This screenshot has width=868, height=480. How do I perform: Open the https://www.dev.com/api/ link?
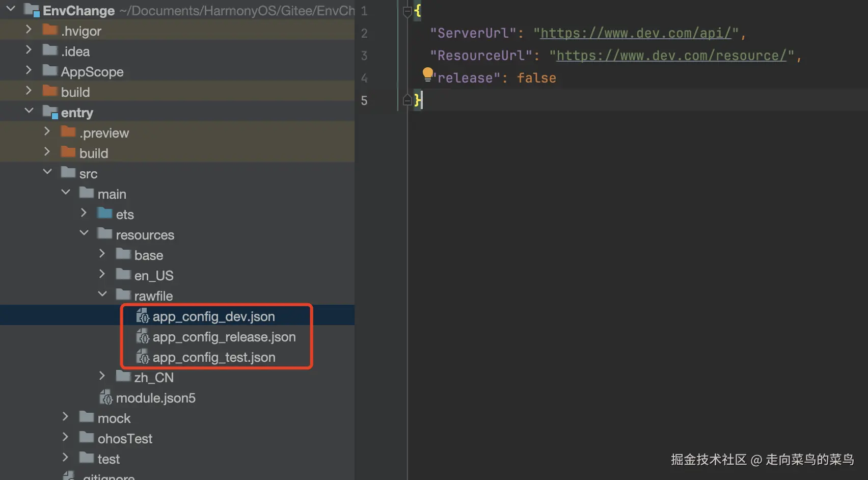pyautogui.click(x=636, y=34)
